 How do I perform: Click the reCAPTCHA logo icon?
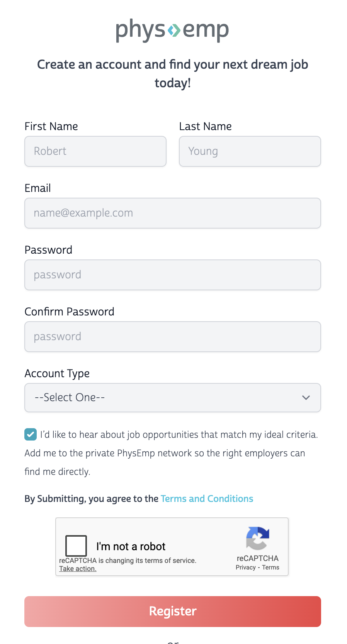pyautogui.click(x=257, y=538)
